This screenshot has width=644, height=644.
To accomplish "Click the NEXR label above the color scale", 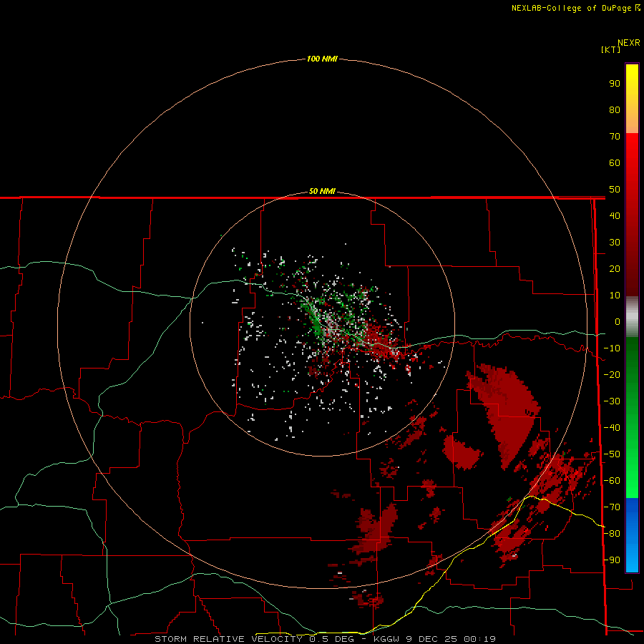I will pyautogui.click(x=628, y=43).
